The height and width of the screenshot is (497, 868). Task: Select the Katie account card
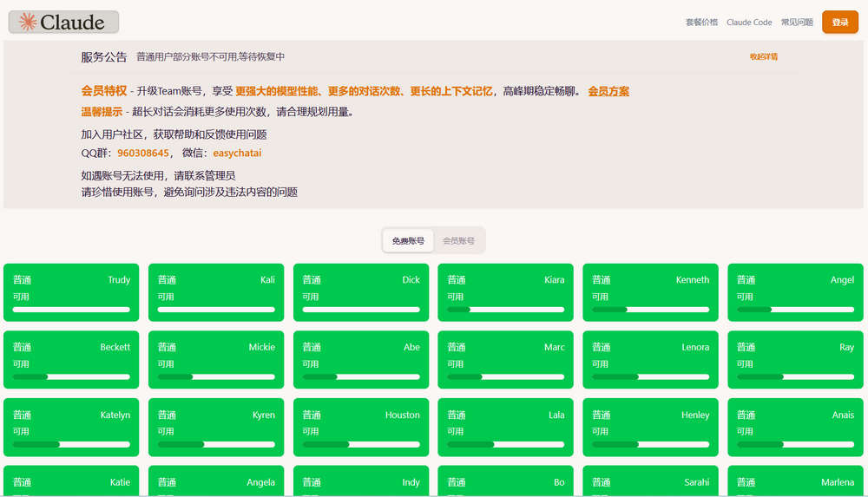coord(71,481)
